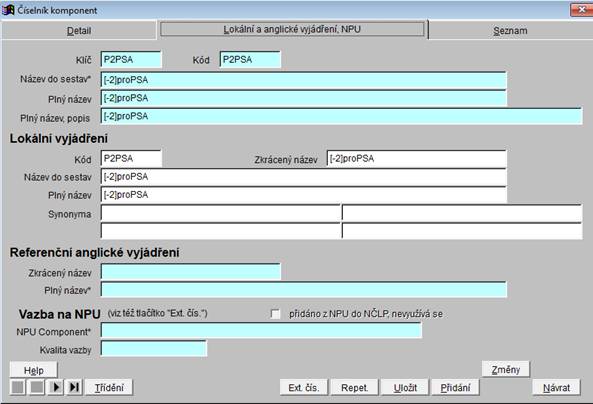The height and width of the screenshot is (404, 593).
Task: Select the Kvalita vazby field
Action: point(154,348)
